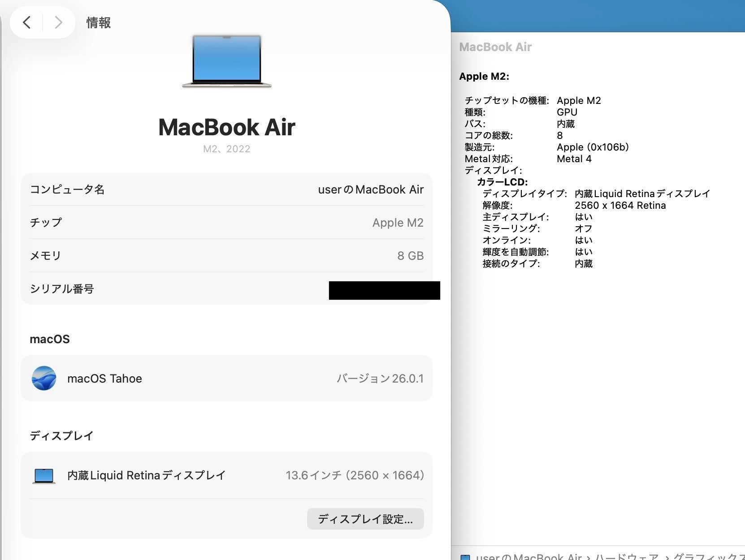Click the large MacBook Air laptop image
The height and width of the screenshot is (560, 745).
[x=227, y=61]
